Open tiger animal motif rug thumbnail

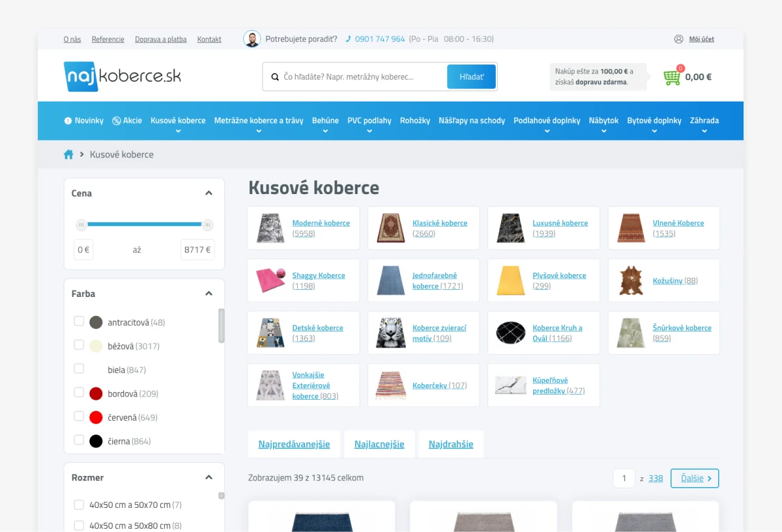(391, 333)
